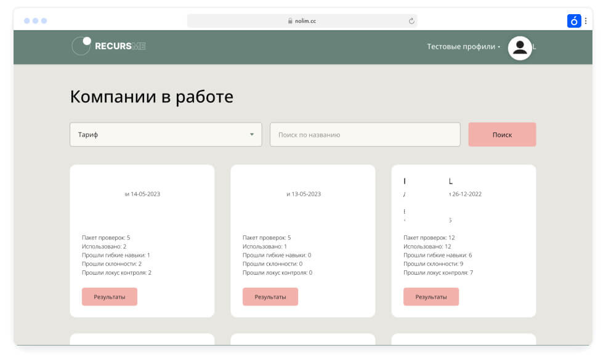Click the Компании в работе heading
606x364 pixels.
point(151,97)
